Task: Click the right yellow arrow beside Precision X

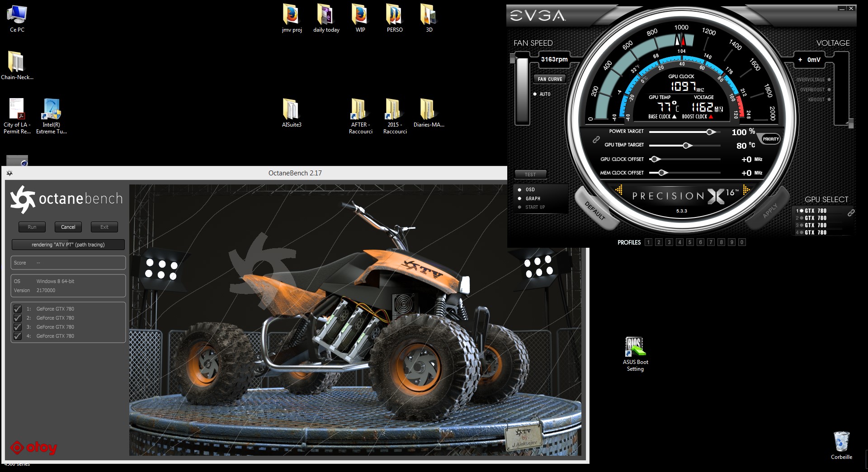Action: tap(746, 190)
